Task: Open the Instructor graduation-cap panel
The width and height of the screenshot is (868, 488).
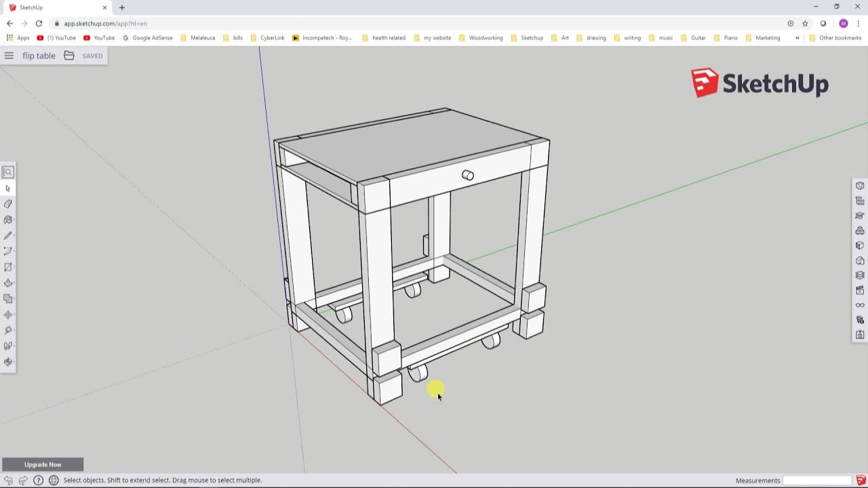Action: (x=860, y=216)
